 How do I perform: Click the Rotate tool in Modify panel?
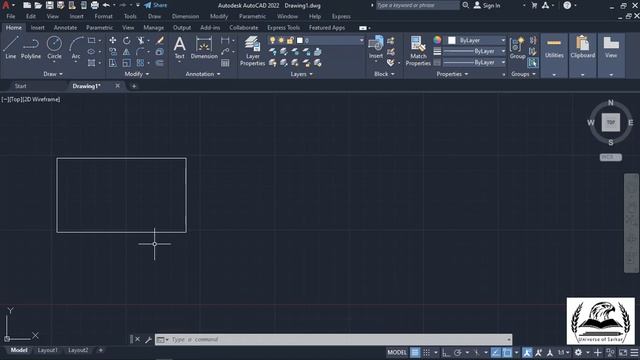click(x=127, y=40)
